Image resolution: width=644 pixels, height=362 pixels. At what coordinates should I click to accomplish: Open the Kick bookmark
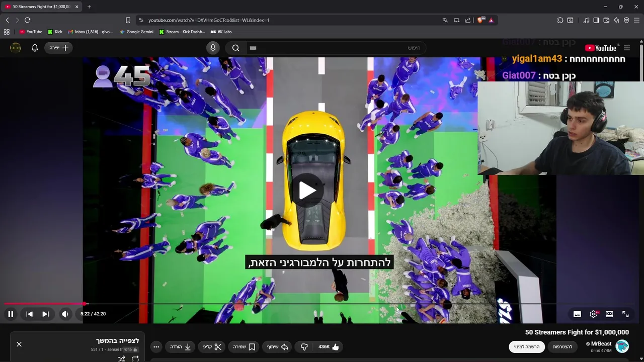click(55, 32)
